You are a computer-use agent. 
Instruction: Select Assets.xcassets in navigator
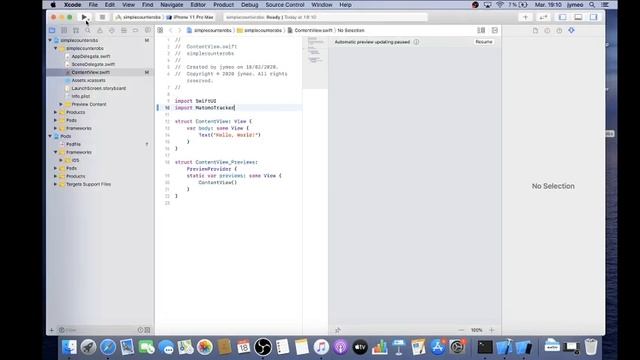pyautogui.click(x=88, y=80)
